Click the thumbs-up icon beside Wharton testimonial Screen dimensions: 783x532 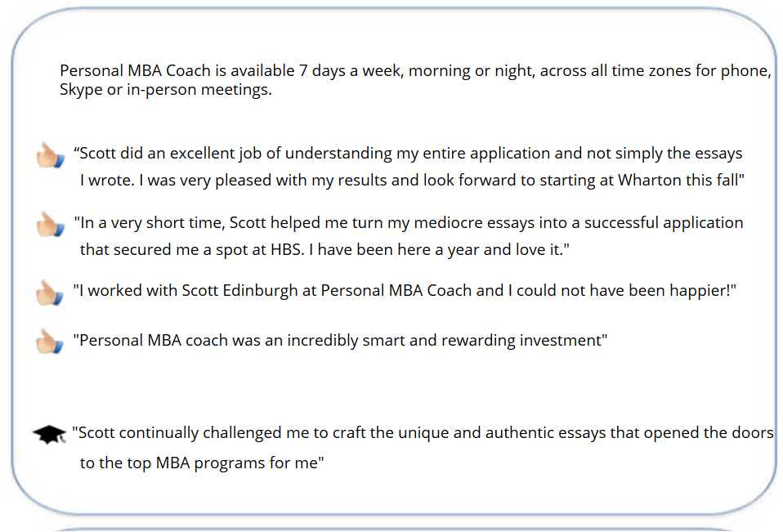50,155
